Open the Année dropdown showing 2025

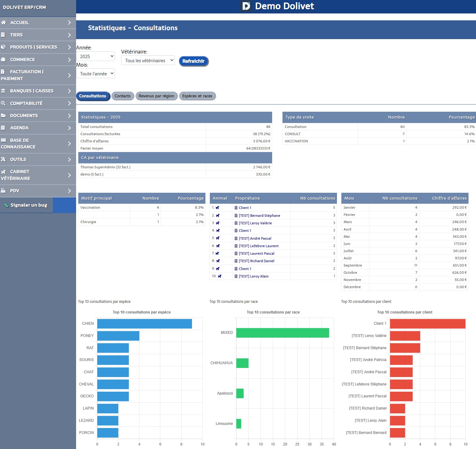click(x=96, y=56)
